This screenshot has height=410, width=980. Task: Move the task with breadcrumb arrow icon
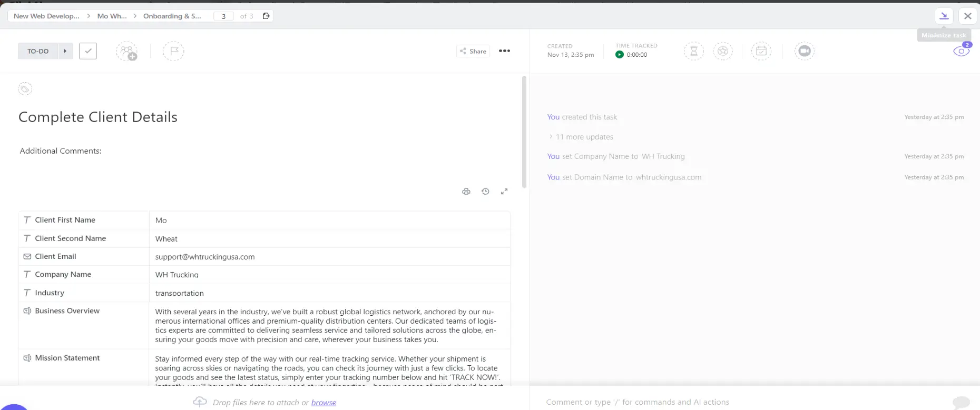[x=266, y=16]
